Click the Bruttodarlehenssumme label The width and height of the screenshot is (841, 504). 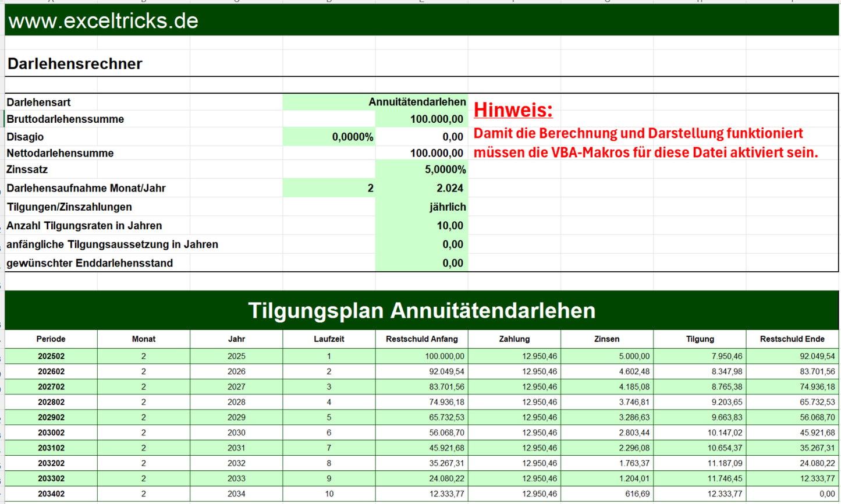(x=65, y=119)
